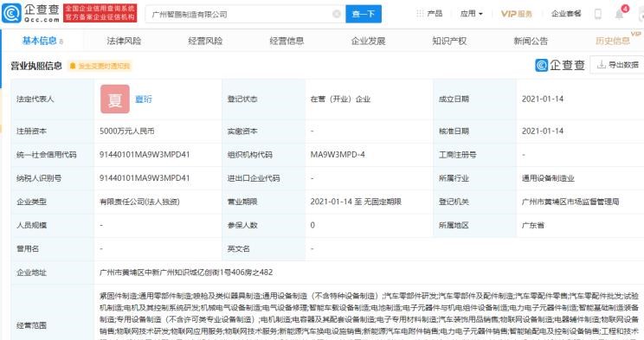Open legal representative 夏珩 link

[144, 99]
